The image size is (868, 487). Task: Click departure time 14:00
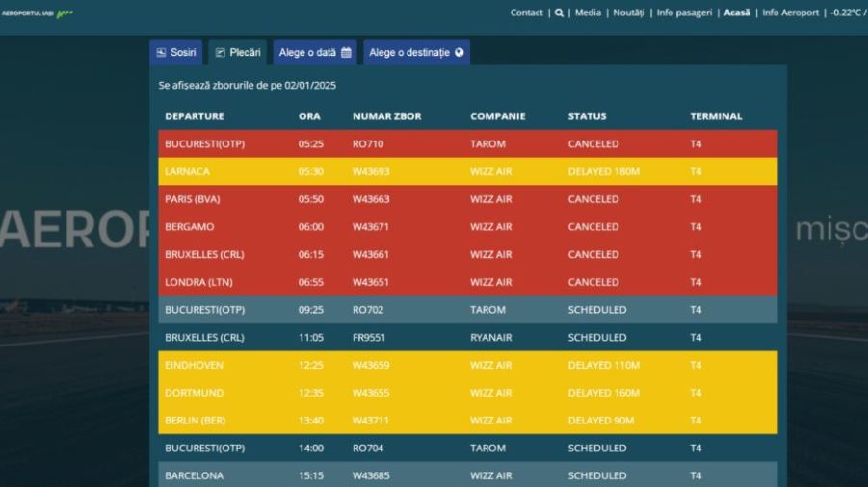311,449
